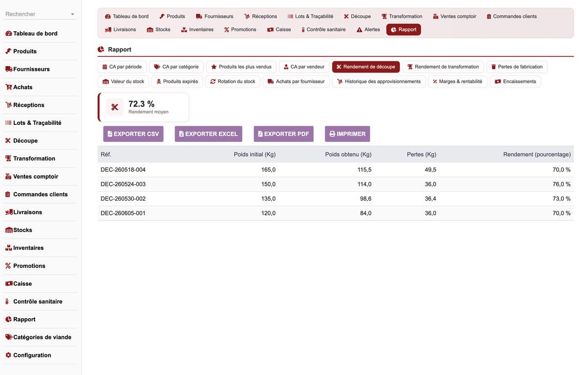The width and height of the screenshot is (588, 375).
Task: Click the Tableau de bord gauge icon in sidebar
Action: [8, 34]
